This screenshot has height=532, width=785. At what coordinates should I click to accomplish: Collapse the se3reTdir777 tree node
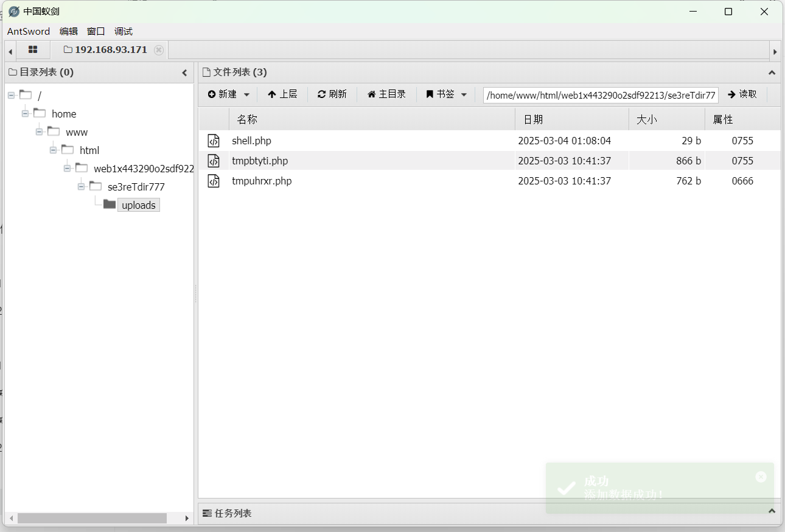click(81, 186)
